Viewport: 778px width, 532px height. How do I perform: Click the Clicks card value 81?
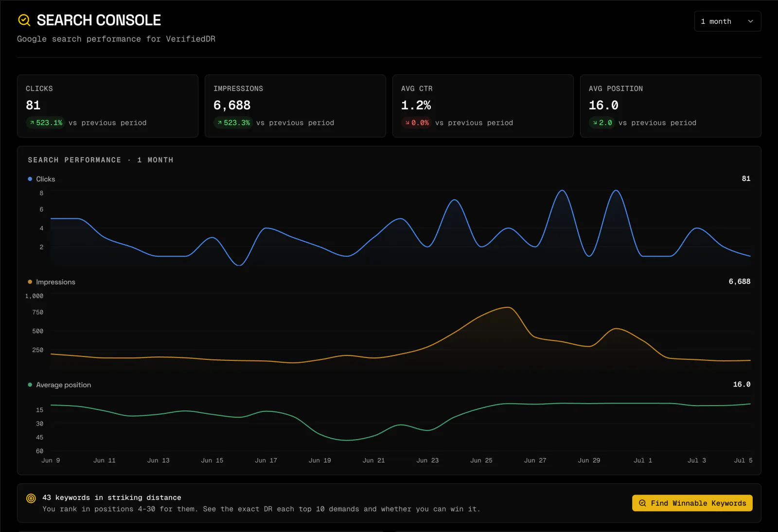[33, 106]
